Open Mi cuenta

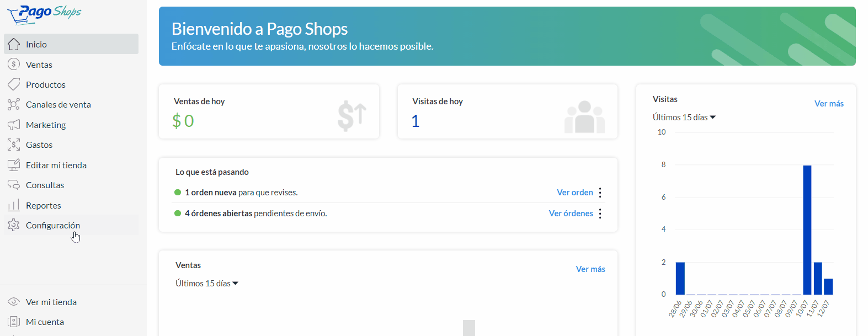[71, 322]
